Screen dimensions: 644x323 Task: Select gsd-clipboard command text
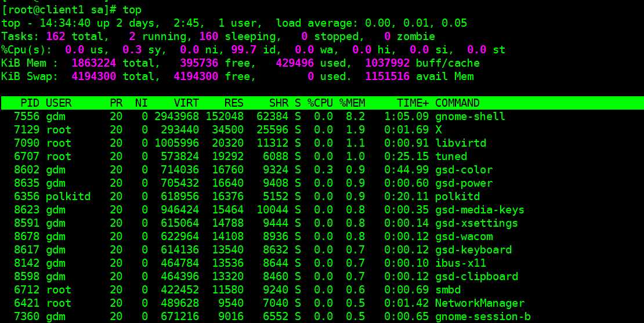click(476, 277)
